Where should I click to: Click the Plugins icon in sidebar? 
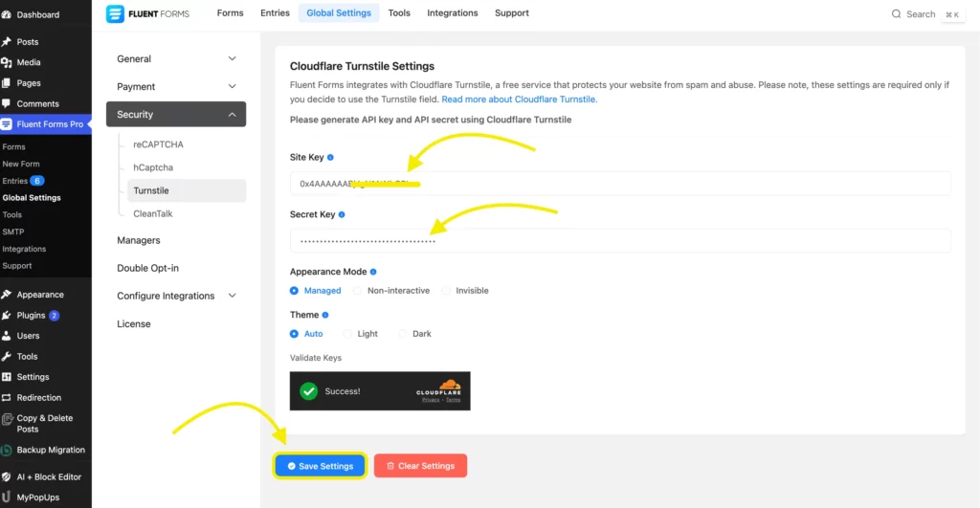point(7,316)
